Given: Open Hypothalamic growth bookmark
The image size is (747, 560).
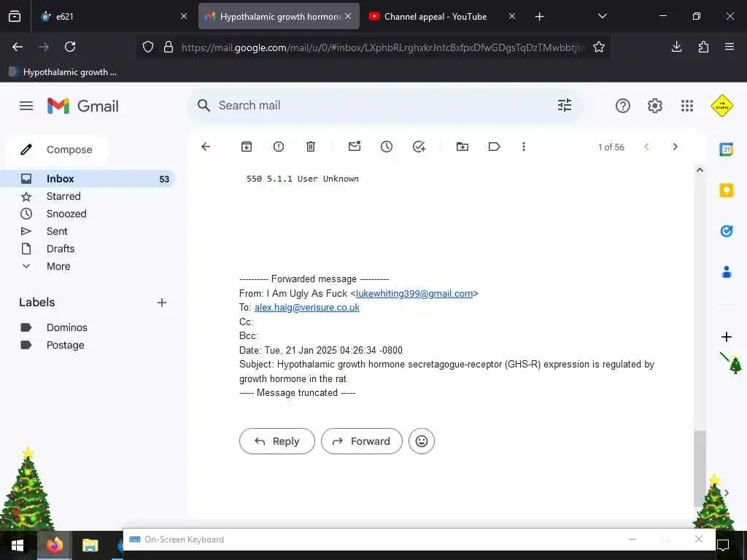Looking at the screenshot, I should [x=63, y=72].
